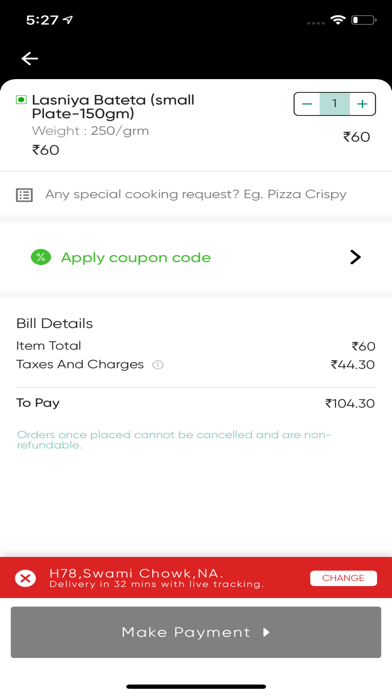This screenshot has width=392, height=696.
Task: Select the quantity value box showing 1
Action: tap(334, 104)
